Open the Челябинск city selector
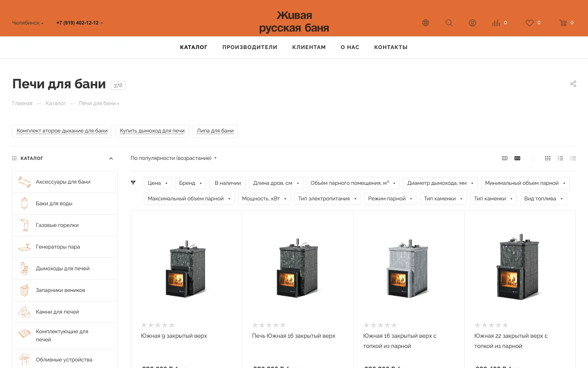The width and height of the screenshot is (588, 368). coord(28,23)
